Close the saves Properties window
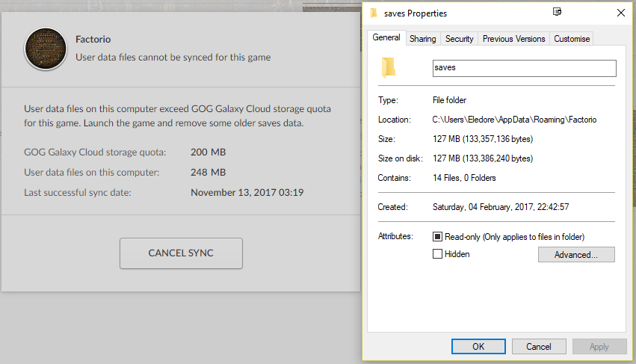 pos(620,13)
